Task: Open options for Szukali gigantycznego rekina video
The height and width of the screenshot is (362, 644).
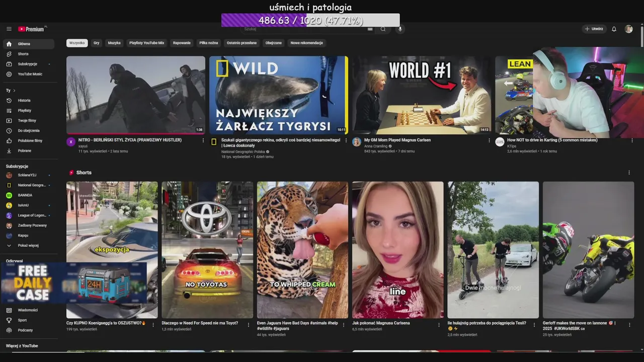Action: coord(346,141)
